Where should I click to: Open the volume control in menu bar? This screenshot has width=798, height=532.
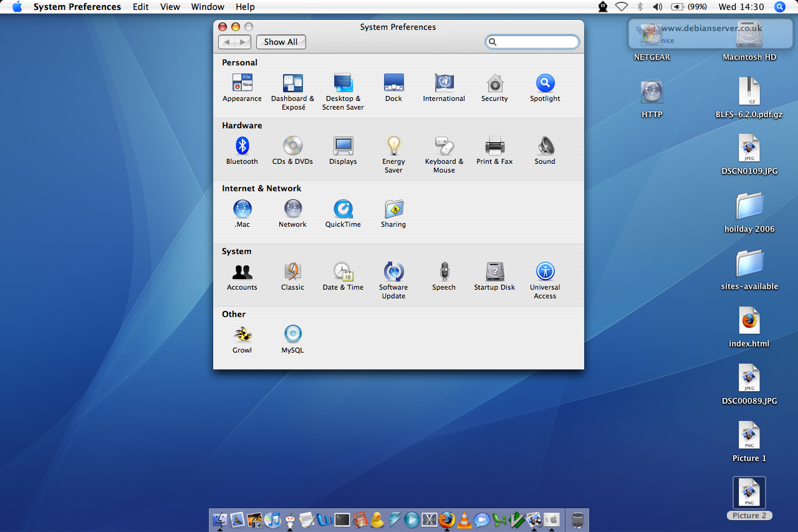[x=657, y=7]
